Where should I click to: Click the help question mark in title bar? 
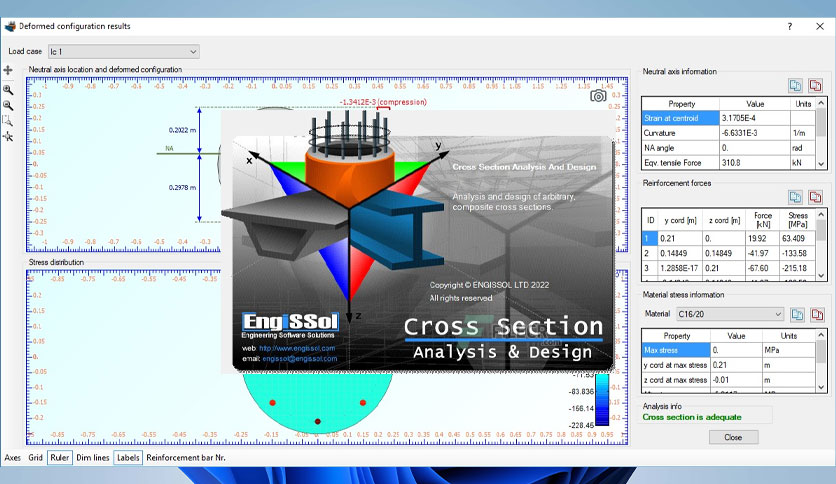coord(790,26)
